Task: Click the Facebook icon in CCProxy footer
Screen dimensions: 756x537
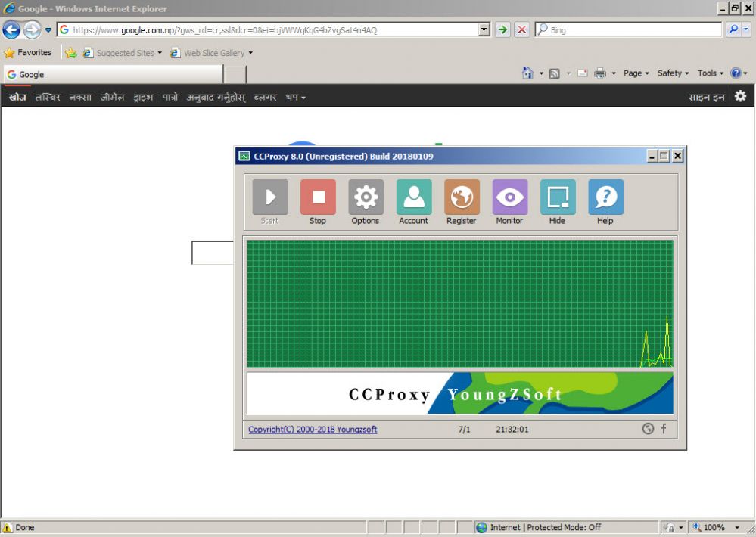Action: coord(664,429)
